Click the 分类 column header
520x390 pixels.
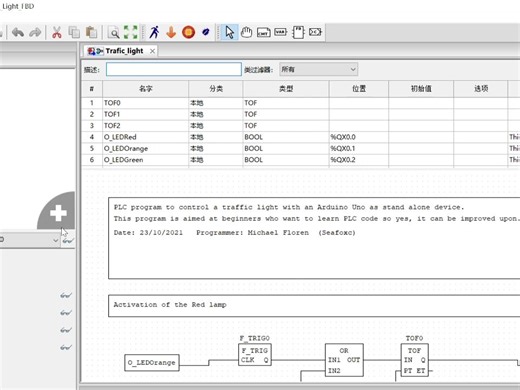coord(216,89)
